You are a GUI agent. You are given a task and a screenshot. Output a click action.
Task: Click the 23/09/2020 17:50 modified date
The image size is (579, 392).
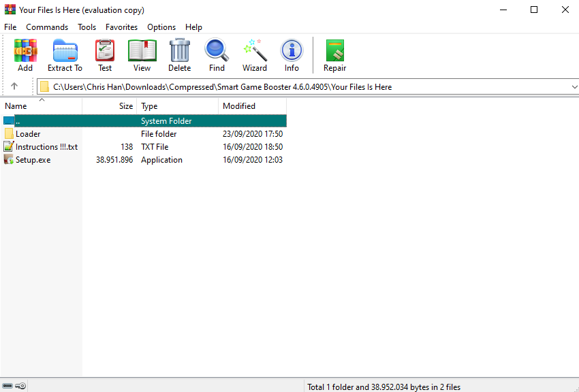(x=253, y=134)
